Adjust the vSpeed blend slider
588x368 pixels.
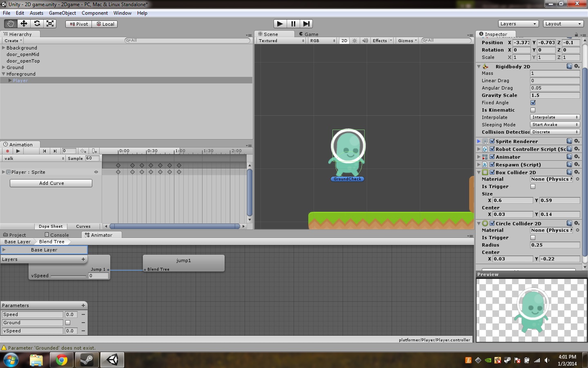tap(68, 276)
